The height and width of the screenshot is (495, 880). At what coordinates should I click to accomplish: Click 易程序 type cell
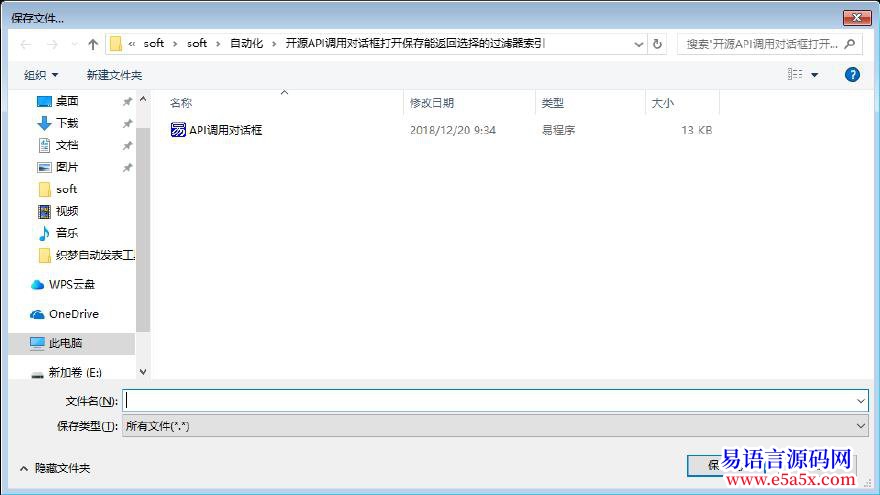coord(558,130)
